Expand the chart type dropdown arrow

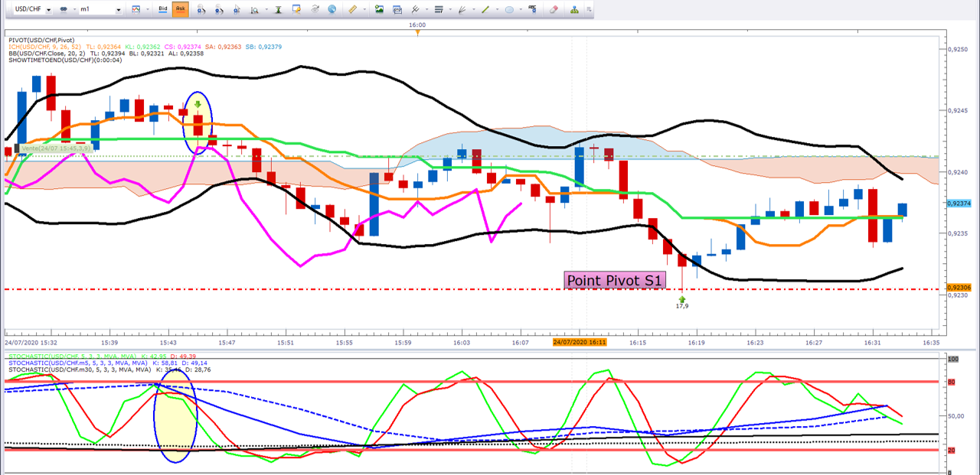pyautogui.click(x=147, y=9)
